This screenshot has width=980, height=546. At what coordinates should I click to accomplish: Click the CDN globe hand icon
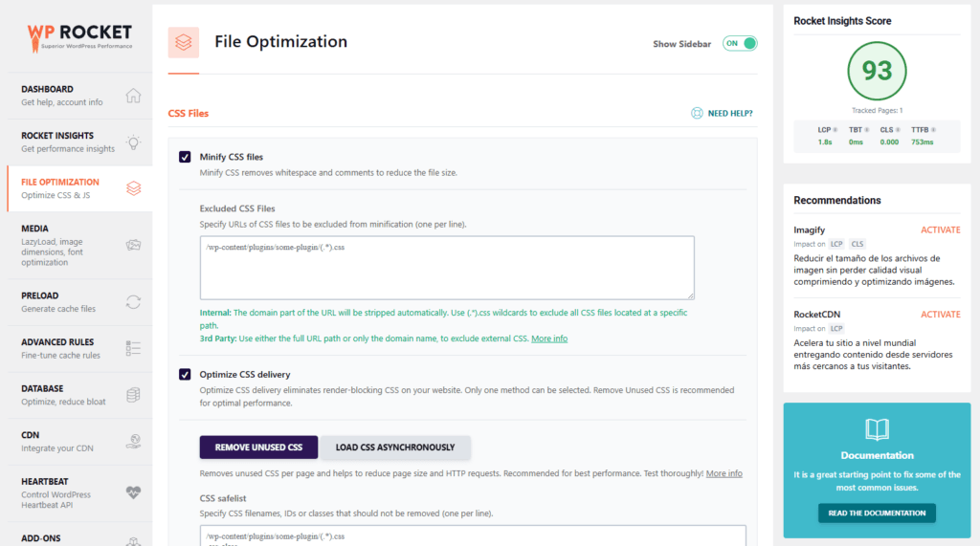[x=133, y=441]
